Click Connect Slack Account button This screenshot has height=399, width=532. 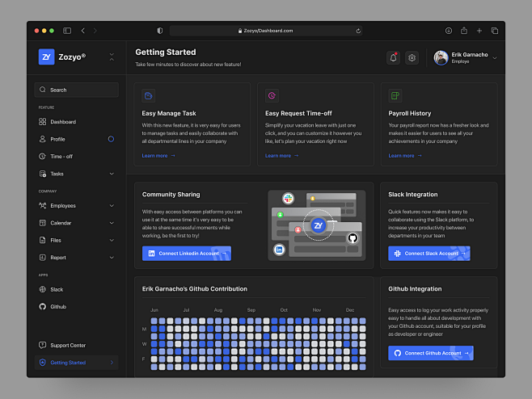[429, 254]
